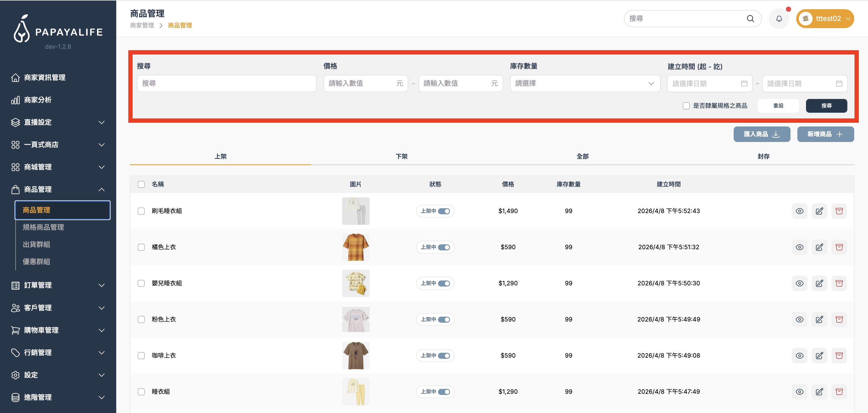The image size is (868, 413).
Task: Check the 是否隸屬規格之商品 checkbox
Action: 686,106
